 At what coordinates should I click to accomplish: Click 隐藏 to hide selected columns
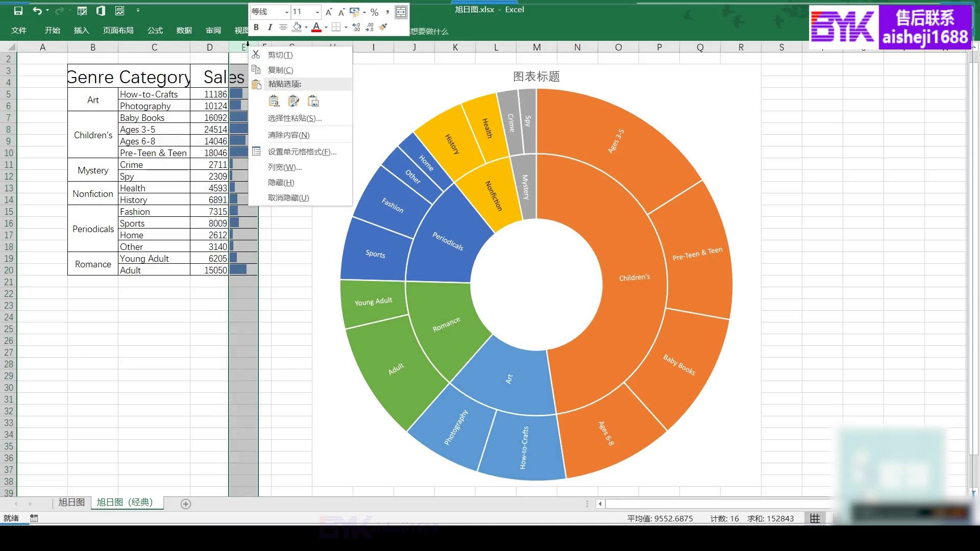pos(280,182)
